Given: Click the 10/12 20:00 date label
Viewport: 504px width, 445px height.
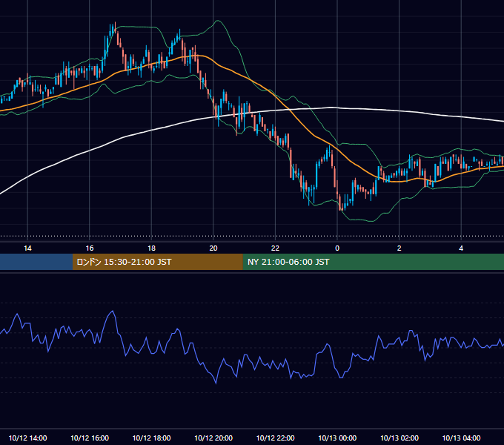Looking at the screenshot, I should click(x=213, y=438).
